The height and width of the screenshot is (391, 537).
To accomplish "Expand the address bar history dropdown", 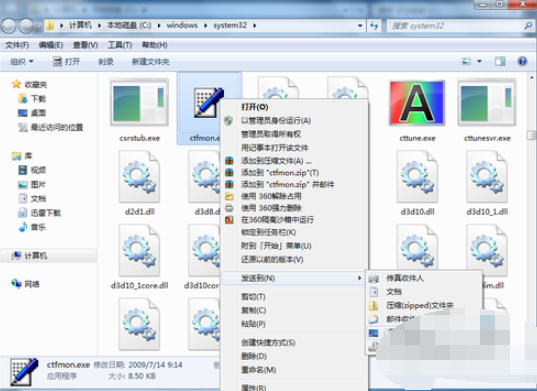I will [x=360, y=26].
